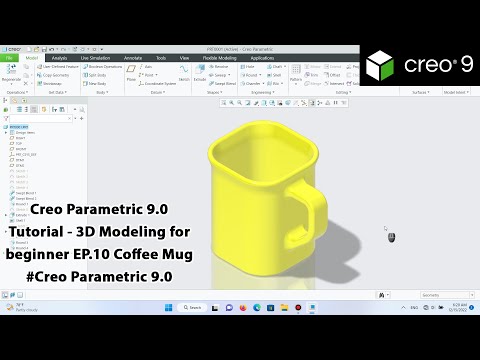The width and height of the screenshot is (480, 360).
Task: Click the Revolve tool
Action: tap(219, 67)
